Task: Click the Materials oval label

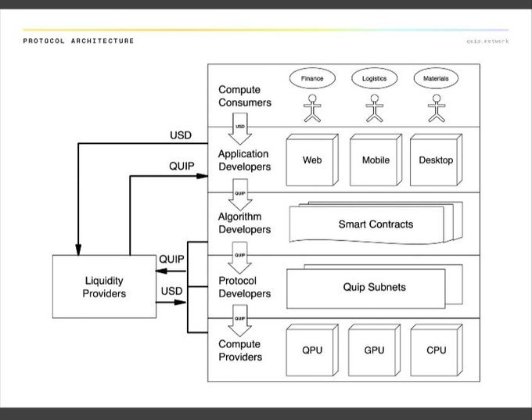Action: click(436, 78)
